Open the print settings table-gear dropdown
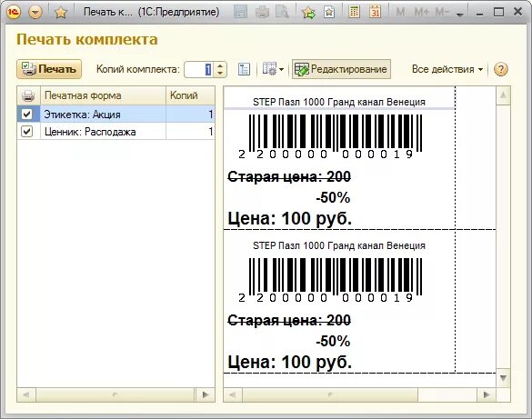Image resolution: width=532 pixels, height=419 pixels. coord(273,69)
